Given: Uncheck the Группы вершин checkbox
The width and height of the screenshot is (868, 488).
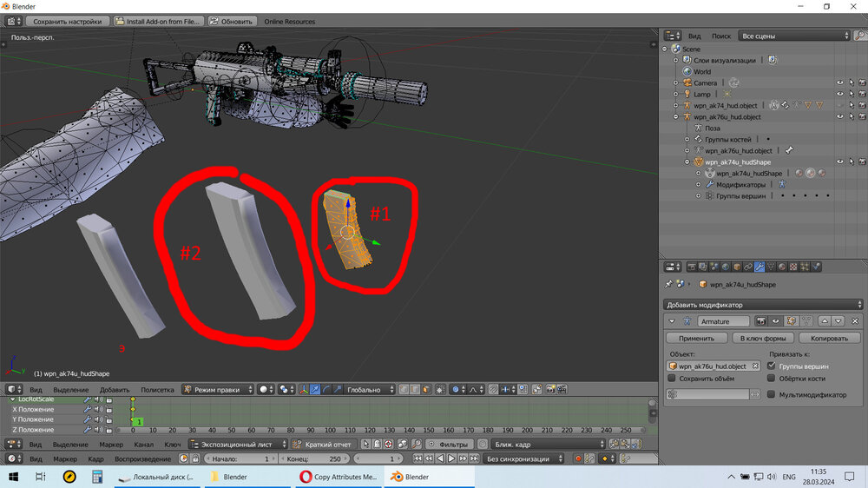Looking at the screenshot, I should click(772, 366).
